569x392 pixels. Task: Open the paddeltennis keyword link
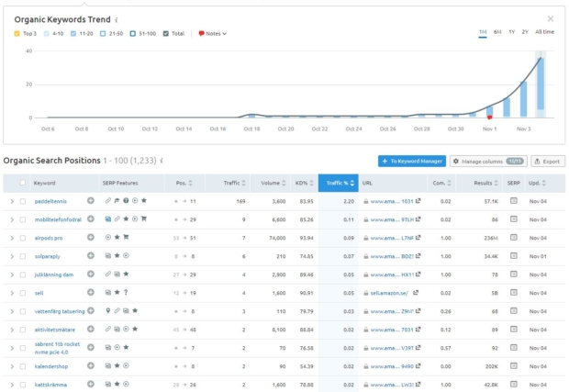pos(50,201)
